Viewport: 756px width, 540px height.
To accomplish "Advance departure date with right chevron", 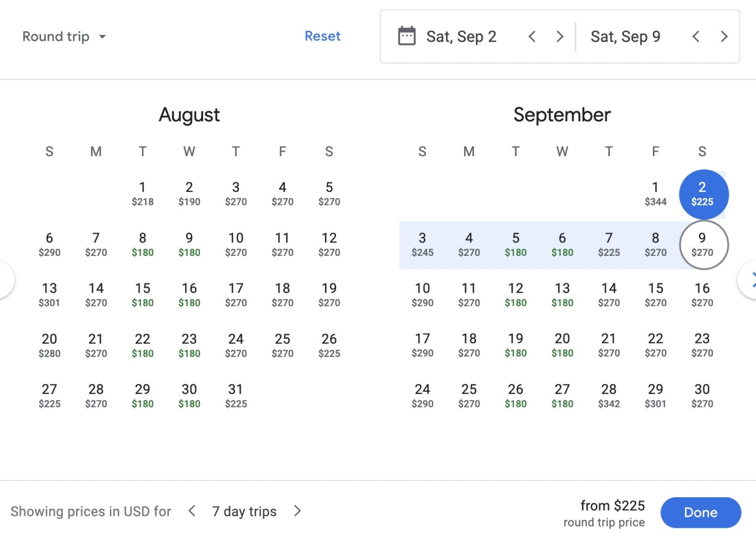I will (559, 36).
